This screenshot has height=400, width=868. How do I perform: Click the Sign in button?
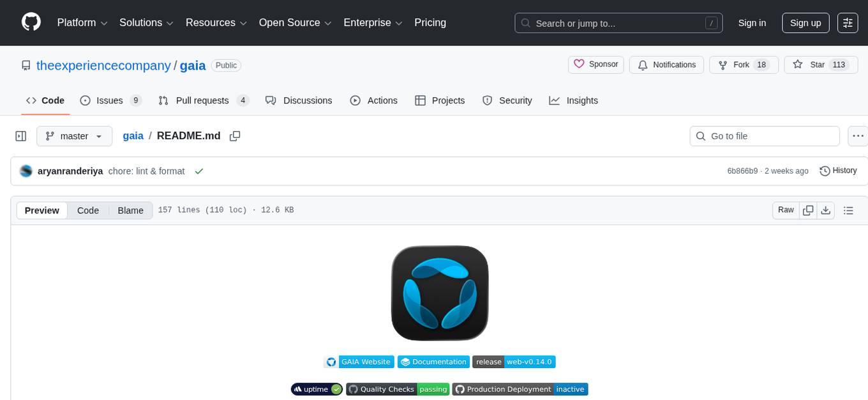(x=752, y=22)
